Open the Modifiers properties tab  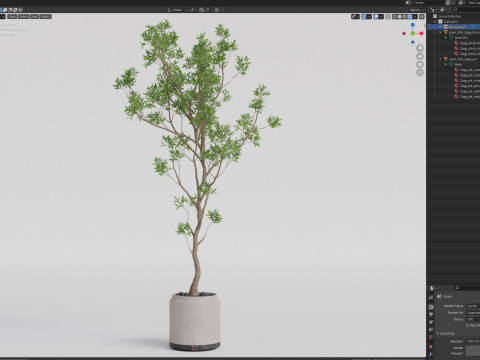[x=431, y=354]
